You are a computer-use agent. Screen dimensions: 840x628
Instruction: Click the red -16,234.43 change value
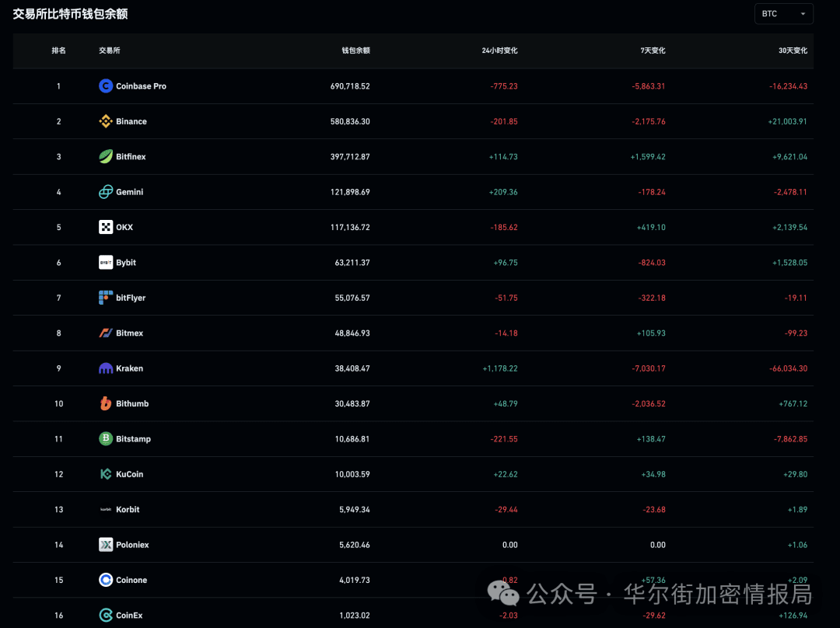click(x=788, y=86)
